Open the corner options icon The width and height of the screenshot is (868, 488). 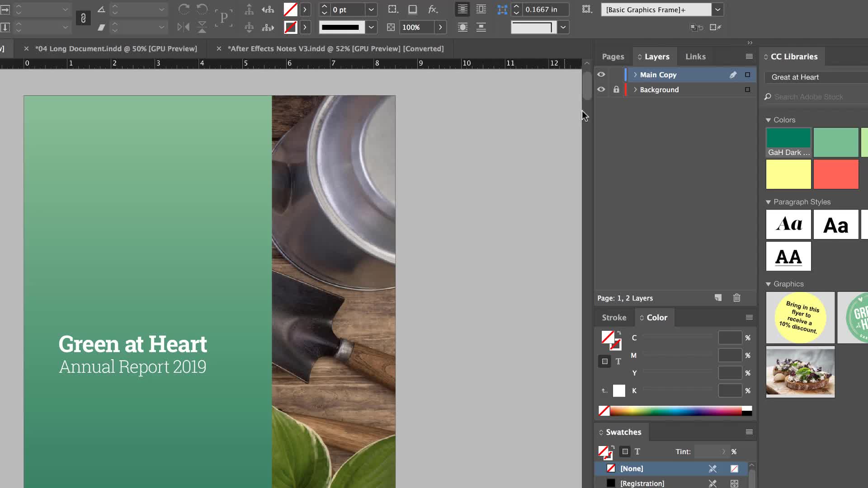pos(393,9)
